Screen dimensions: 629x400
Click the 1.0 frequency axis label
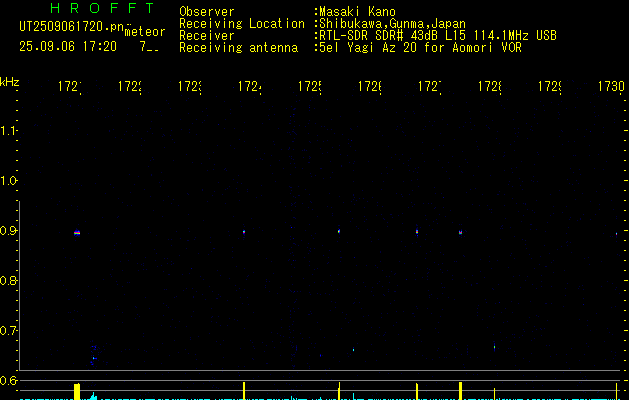[9, 181]
